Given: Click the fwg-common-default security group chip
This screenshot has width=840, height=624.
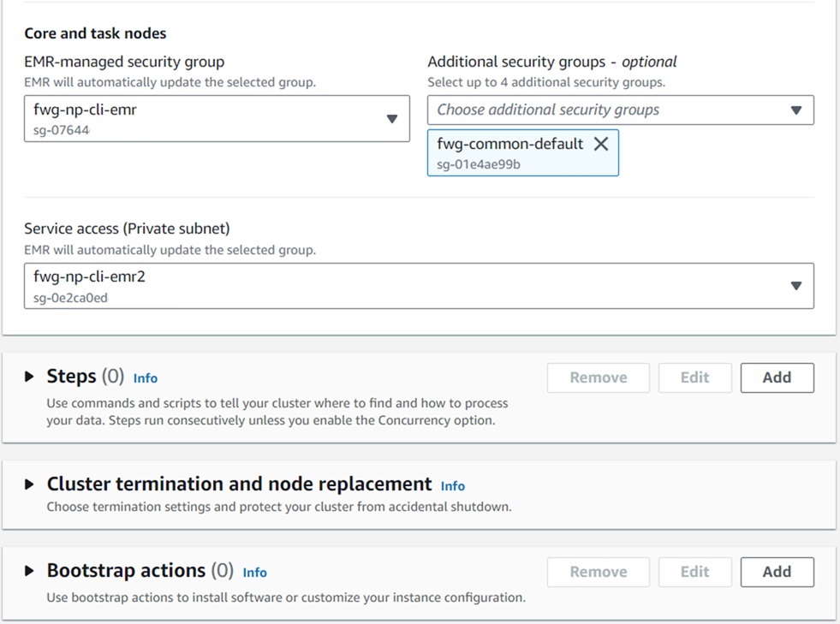Looking at the screenshot, I should tap(509, 152).
